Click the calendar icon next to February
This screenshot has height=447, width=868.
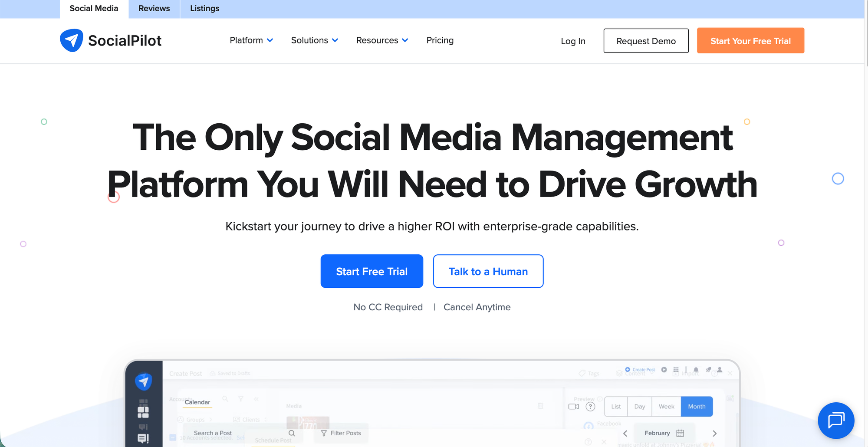point(680,433)
